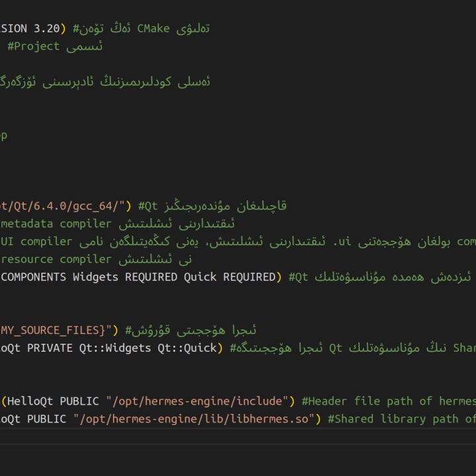Click the #Project comment text
This screenshot has height=476, width=476.
[34, 46]
